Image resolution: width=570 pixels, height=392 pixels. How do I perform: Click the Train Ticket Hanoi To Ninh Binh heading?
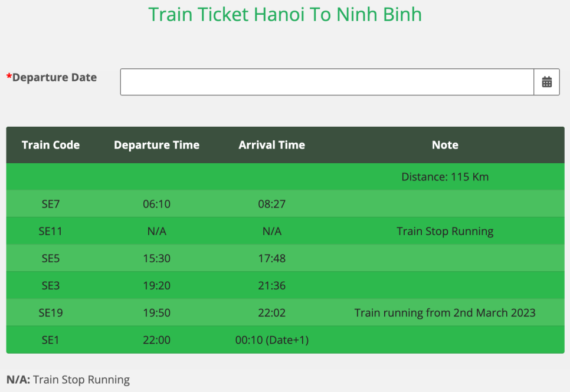coord(285,14)
